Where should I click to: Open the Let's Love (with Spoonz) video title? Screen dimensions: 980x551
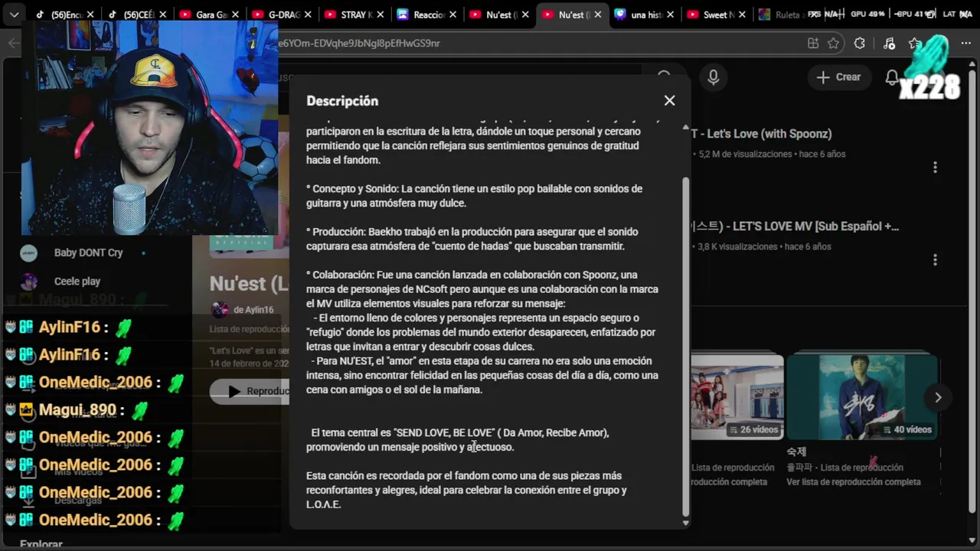tap(761, 134)
